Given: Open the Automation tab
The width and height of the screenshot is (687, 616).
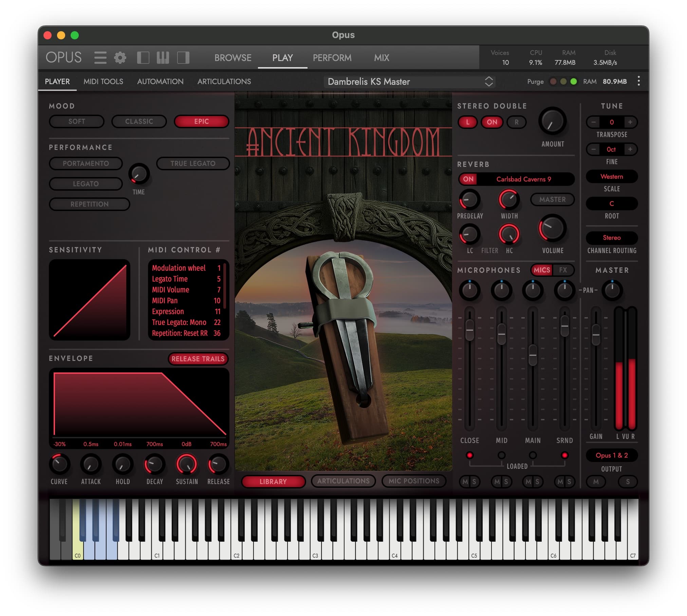Looking at the screenshot, I should click(x=160, y=81).
